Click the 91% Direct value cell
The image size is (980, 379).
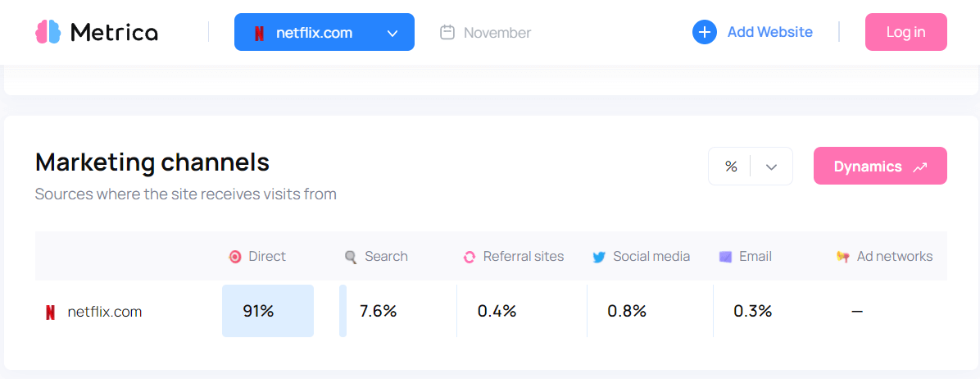tap(267, 311)
